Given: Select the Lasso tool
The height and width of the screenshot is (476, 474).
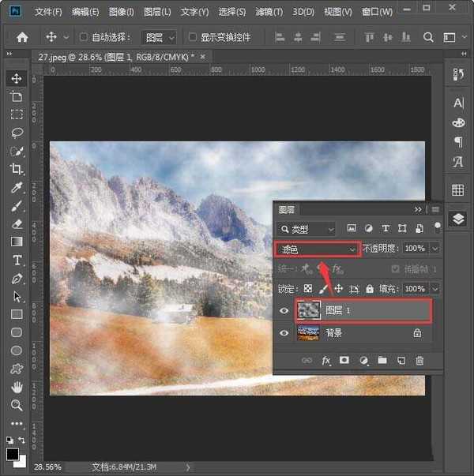Looking at the screenshot, I should pos(17,133).
